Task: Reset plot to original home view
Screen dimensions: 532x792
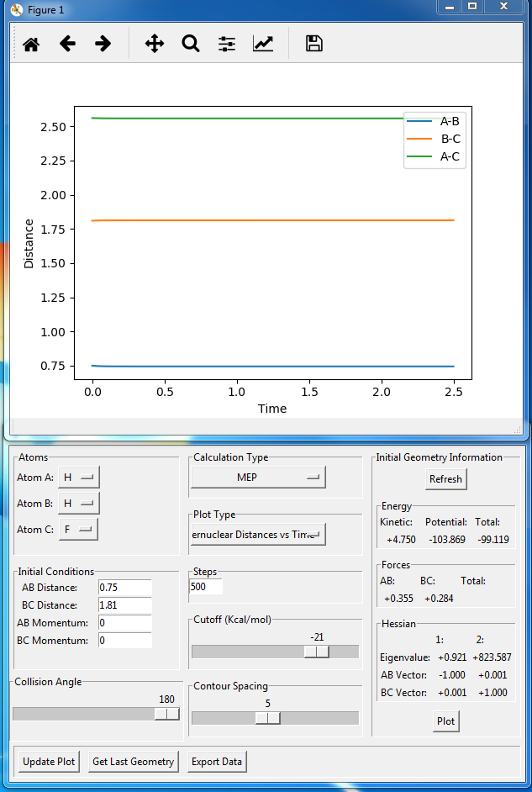Action: tap(31, 44)
